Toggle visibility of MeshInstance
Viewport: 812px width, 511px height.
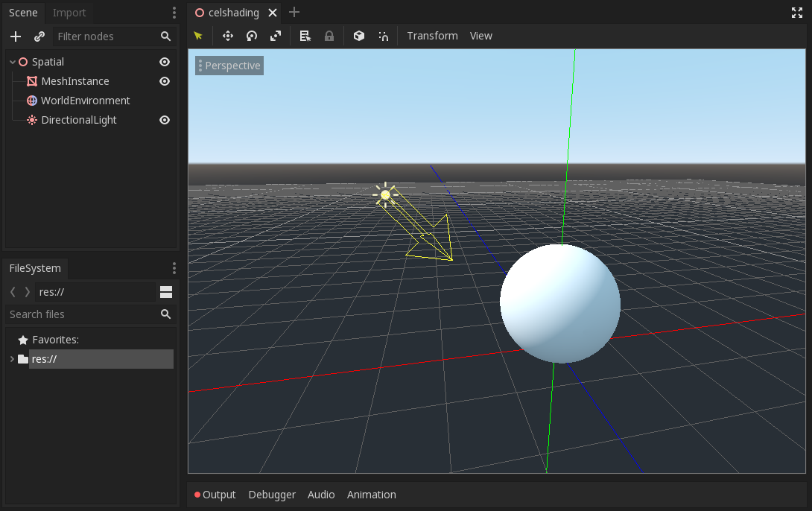(x=164, y=80)
